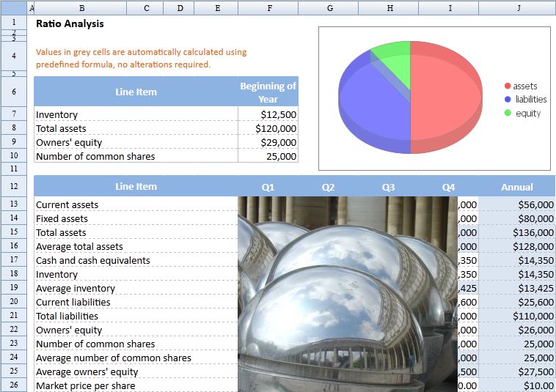Click the blue liabilities legend marker
The height and width of the screenshot is (392, 556).
click(508, 100)
